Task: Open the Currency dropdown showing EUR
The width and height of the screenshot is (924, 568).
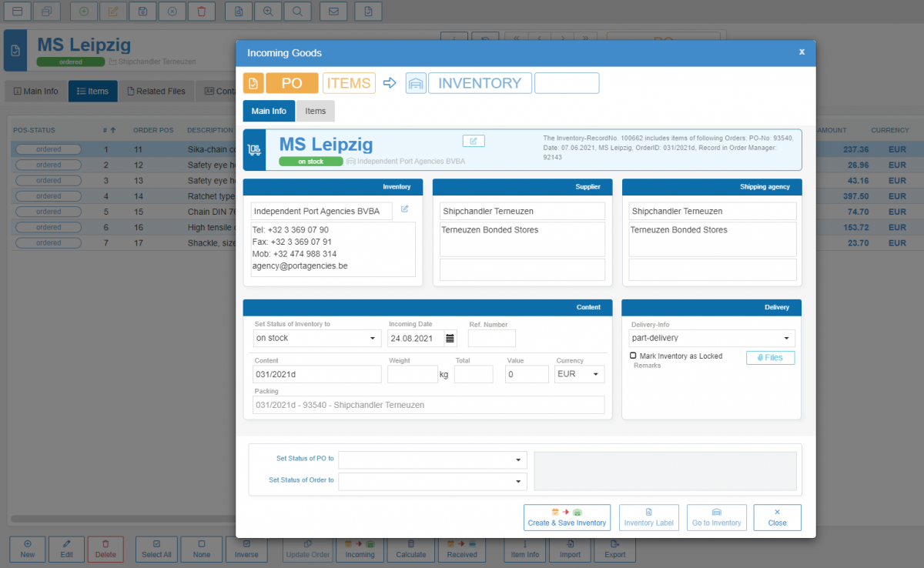Action: tap(579, 373)
